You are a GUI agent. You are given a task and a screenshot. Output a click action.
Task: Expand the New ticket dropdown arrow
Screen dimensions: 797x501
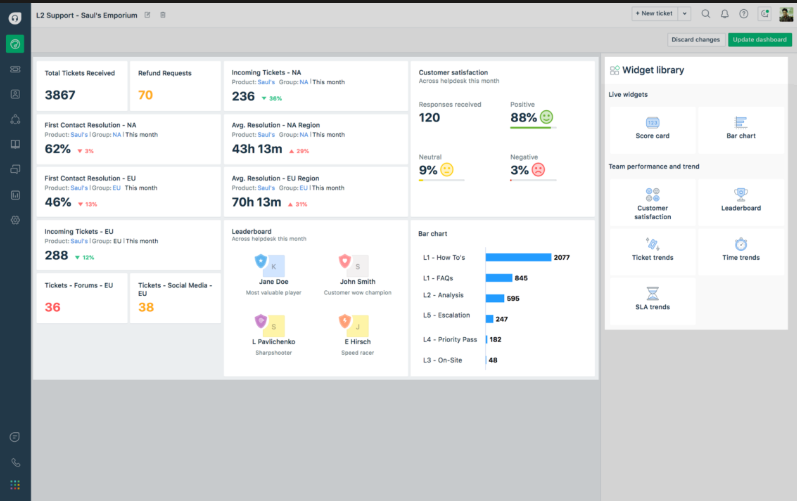(x=684, y=14)
